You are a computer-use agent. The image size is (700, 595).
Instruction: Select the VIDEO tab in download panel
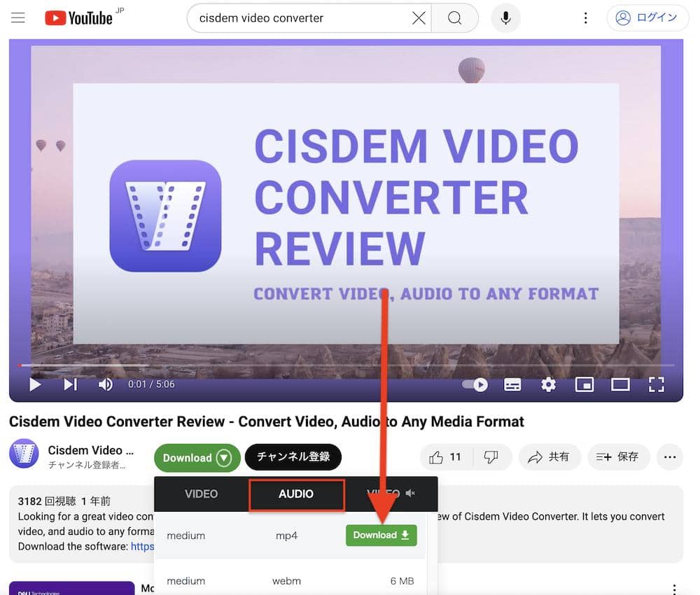click(x=202, y=494)
